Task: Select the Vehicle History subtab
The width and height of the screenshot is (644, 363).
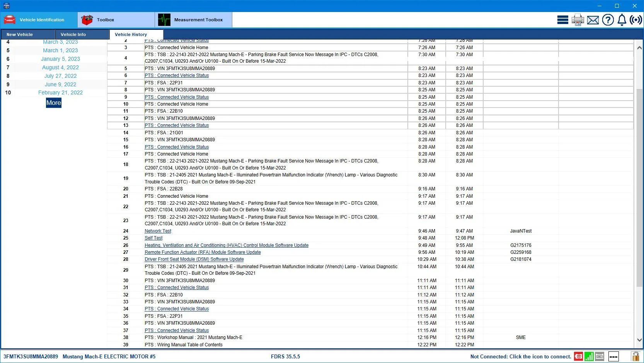Action: point(136,34)
